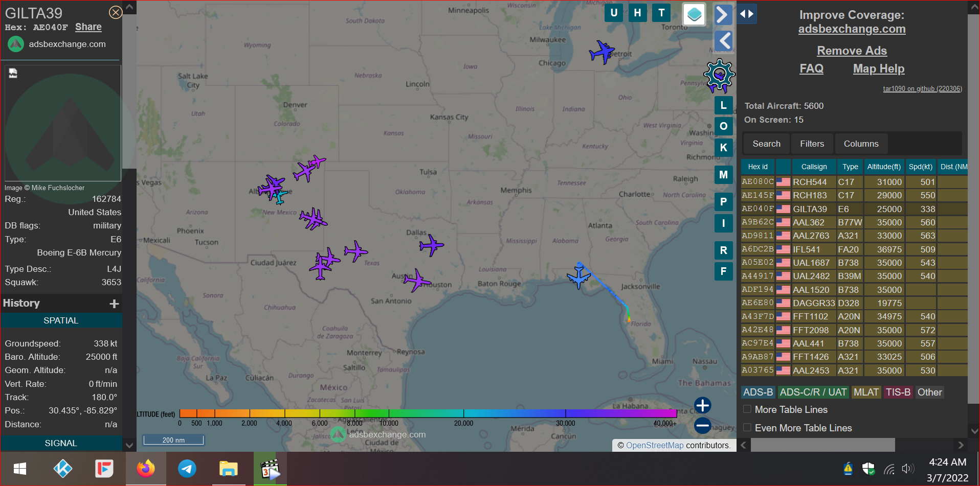Open File Explorer from taskbar

click(x=229, y=469)
